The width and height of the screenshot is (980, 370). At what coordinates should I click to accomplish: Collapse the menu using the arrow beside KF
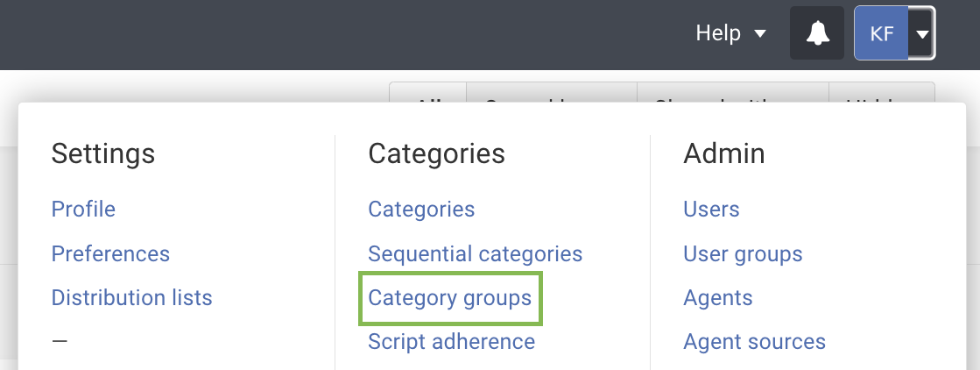pos(922,34)
